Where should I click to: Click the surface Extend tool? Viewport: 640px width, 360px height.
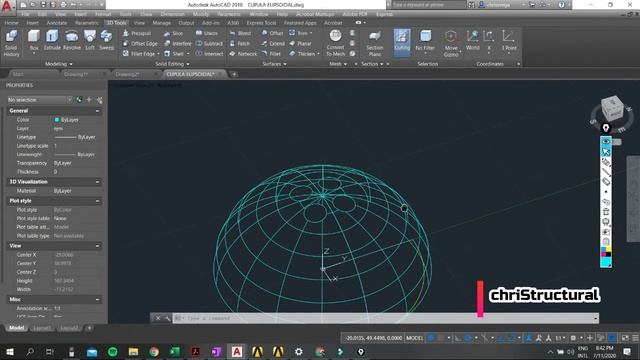[273, 43]
